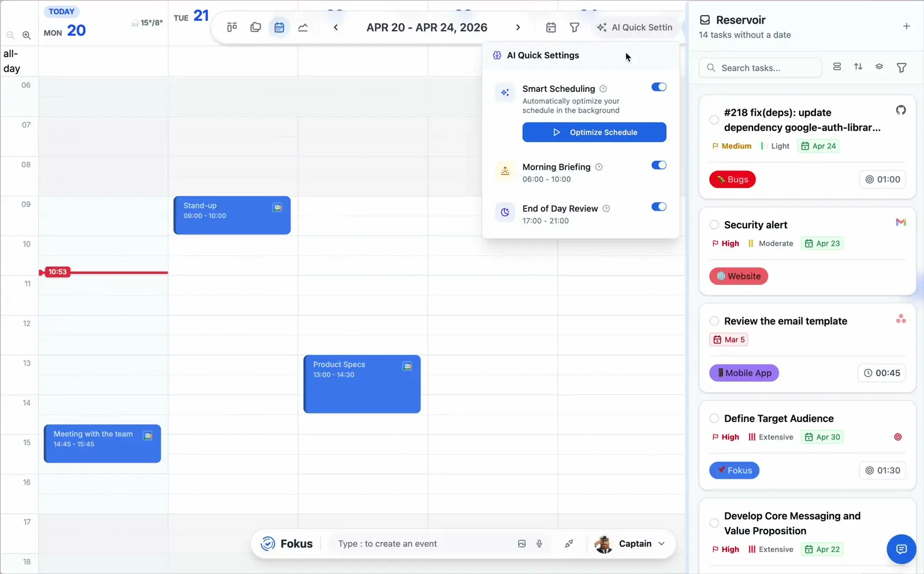Image resolution: width=924 pixels, height=574 pixels.
Task: Open Asana icon on email template task
Action: [901, 319]
